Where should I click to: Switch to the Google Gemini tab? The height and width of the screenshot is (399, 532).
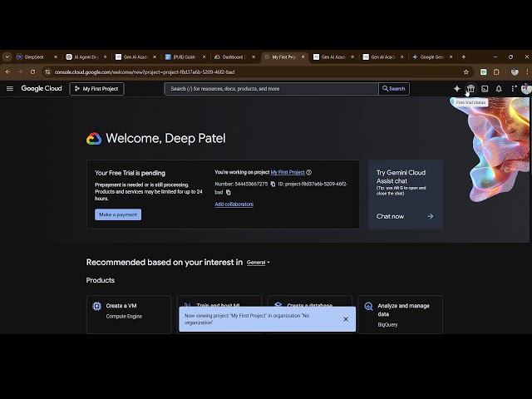(x=431, y=57)
